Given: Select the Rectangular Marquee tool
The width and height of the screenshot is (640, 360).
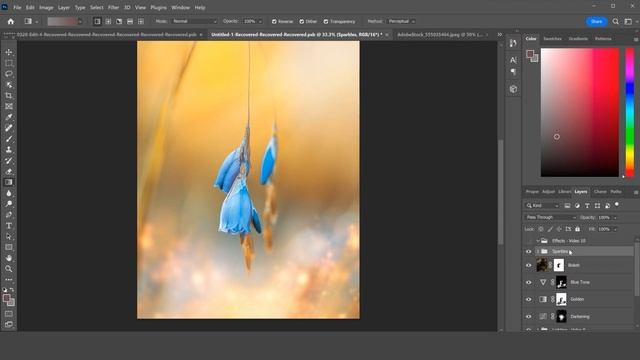Looking at the screenshot, I should coord(9,63).
